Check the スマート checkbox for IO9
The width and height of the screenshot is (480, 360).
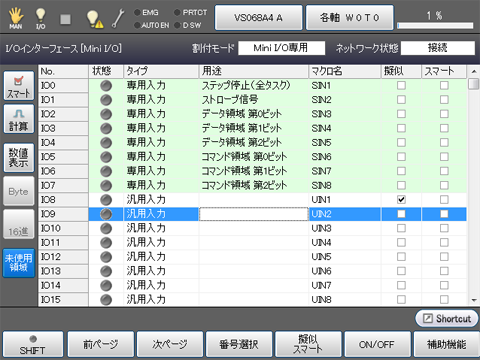(x=444, y=214)
